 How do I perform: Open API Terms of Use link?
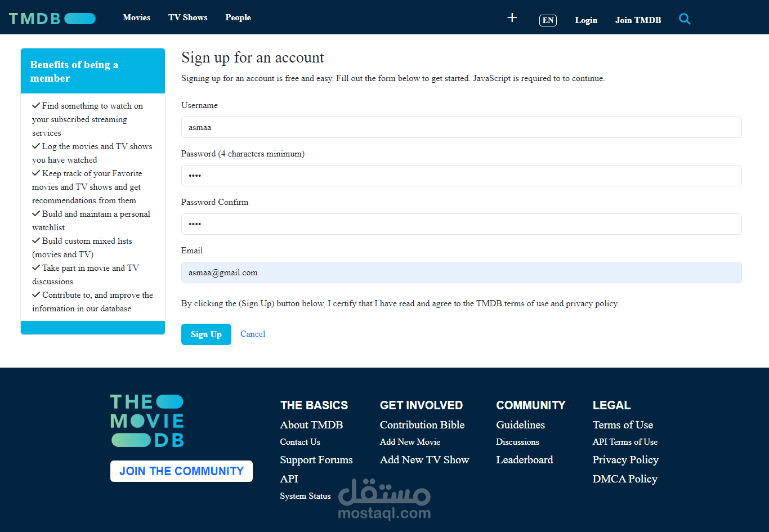(625, 442)
